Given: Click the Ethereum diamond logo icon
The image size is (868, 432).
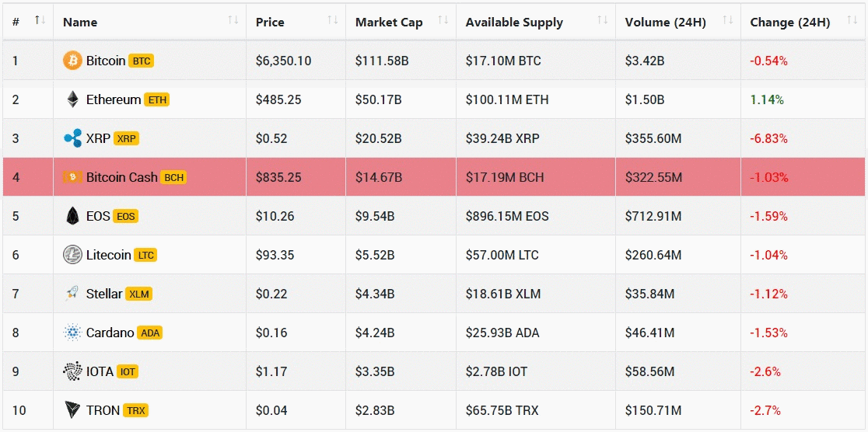Looking at the screenshot, I should 72,99.
